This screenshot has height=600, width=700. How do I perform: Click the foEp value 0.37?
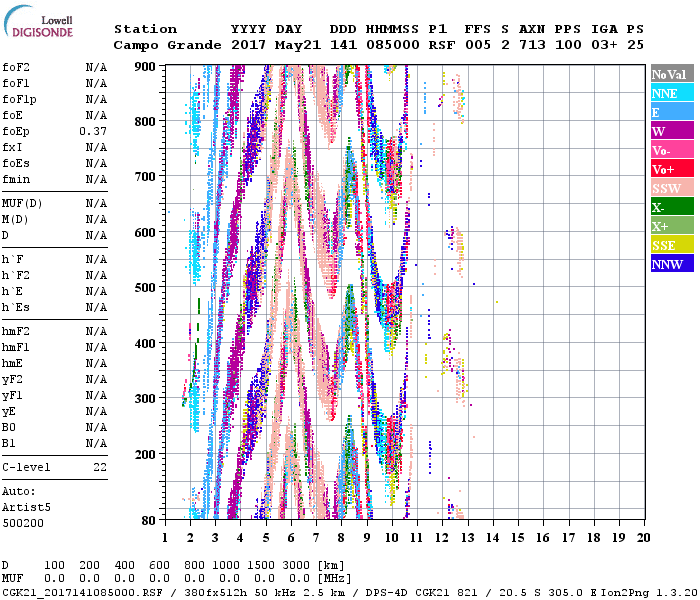click(x=93, y=131)
